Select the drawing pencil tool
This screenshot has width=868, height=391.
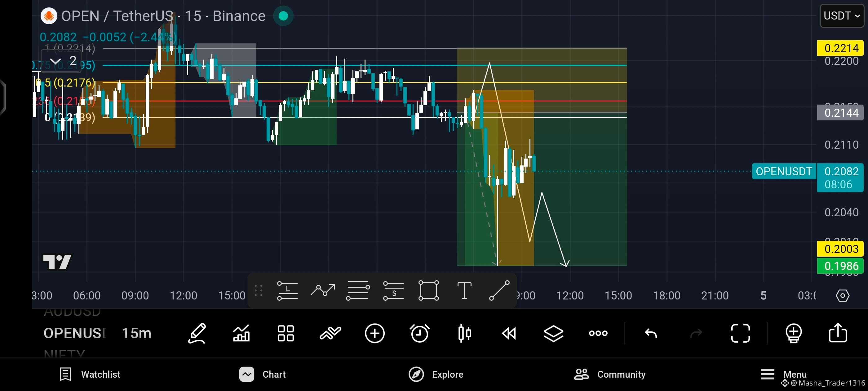point(197,333)
